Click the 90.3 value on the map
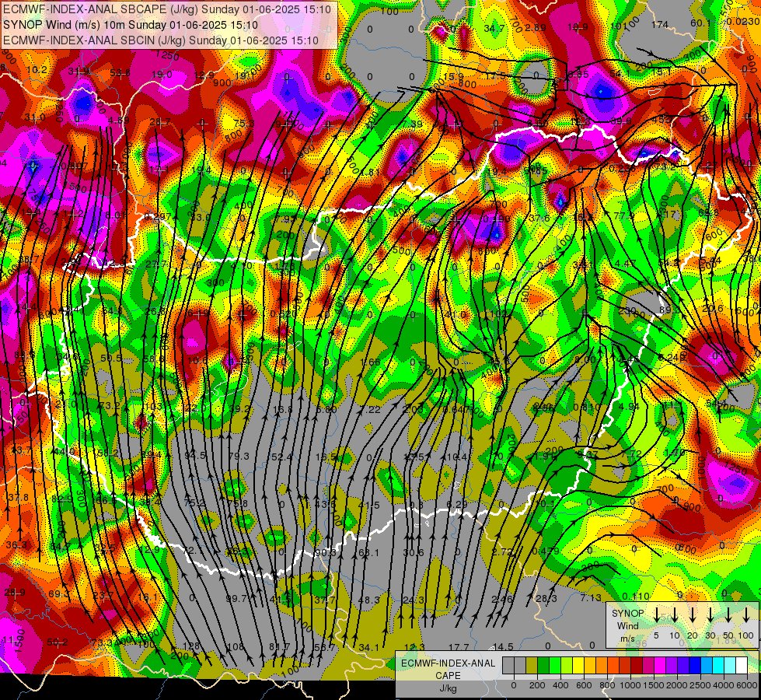Image resolution: width=761 pixels, height=700 pixels. coord(326,552)
